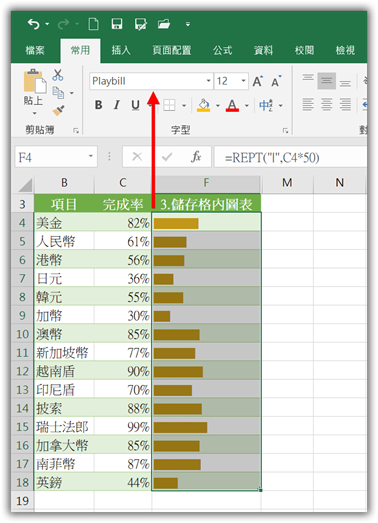Open the 檔案 tab

[35, 50]
